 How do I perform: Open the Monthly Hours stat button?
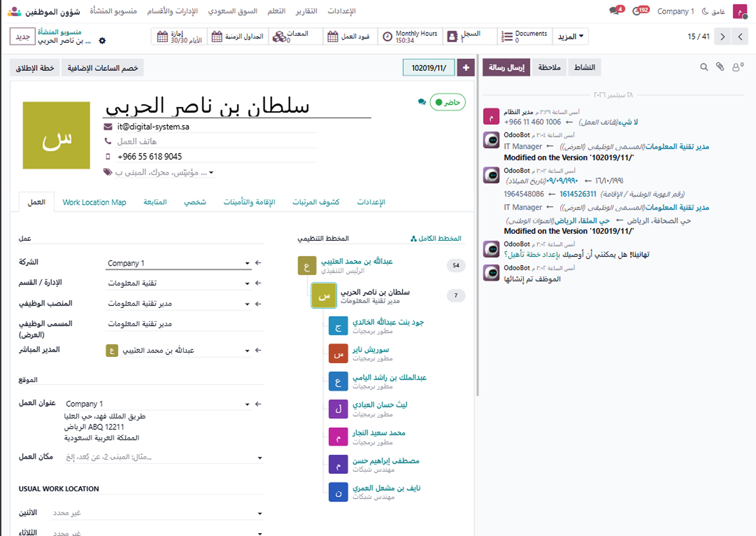(410, 36)
